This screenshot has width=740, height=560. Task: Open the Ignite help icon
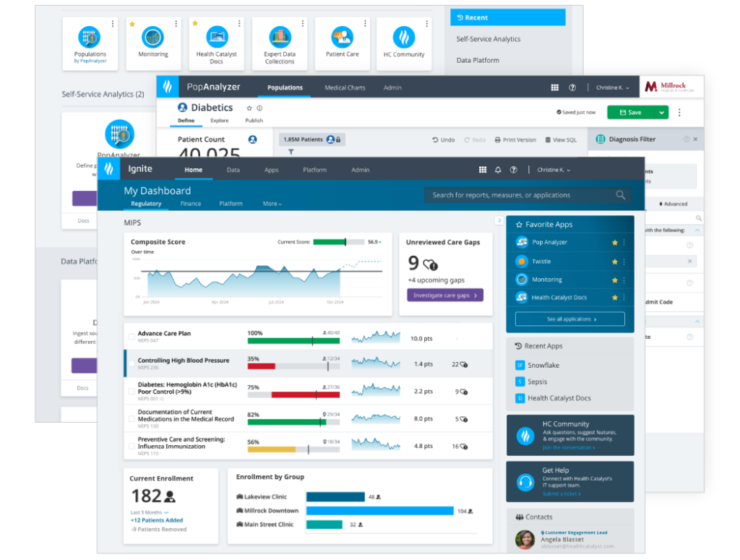pos(514,170)
